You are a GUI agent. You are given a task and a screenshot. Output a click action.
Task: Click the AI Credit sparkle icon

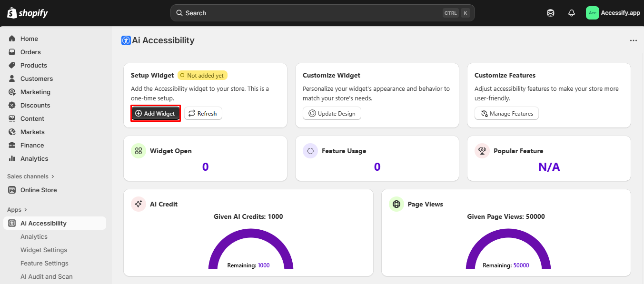pos(138,204)
